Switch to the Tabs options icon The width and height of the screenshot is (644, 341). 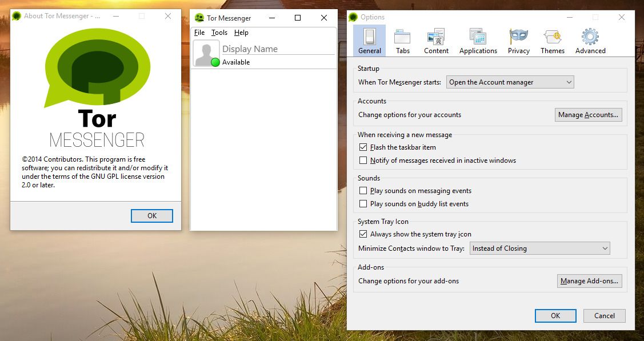click(x=402, y=39)
